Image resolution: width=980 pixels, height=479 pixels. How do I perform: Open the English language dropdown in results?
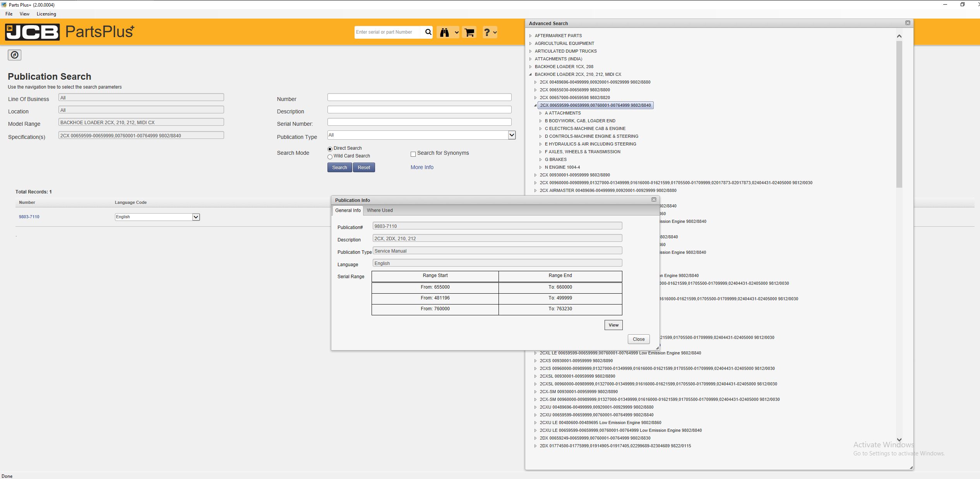[196, 217]
